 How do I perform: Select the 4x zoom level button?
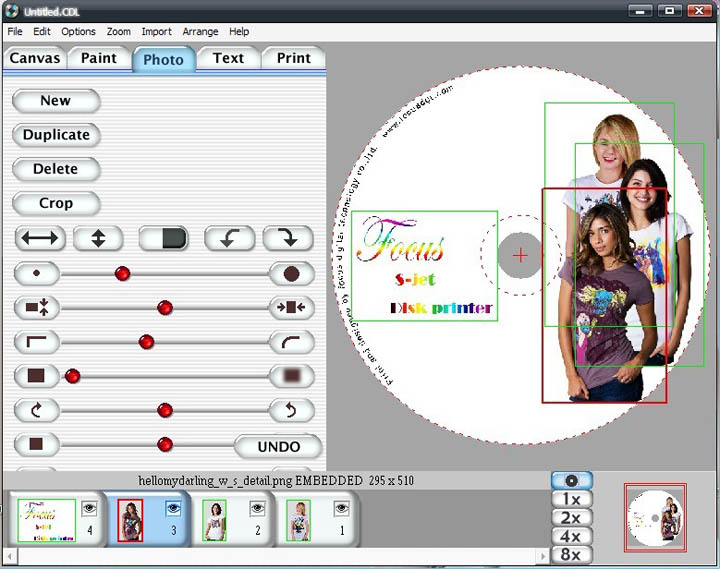pyautogui.click(x=571, y=536)
